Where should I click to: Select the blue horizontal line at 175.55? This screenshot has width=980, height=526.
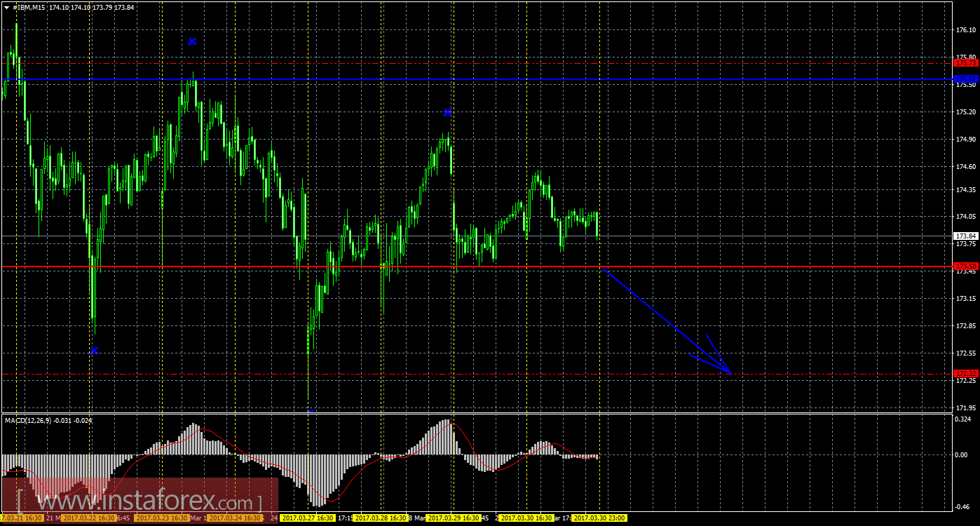[477, 79]
